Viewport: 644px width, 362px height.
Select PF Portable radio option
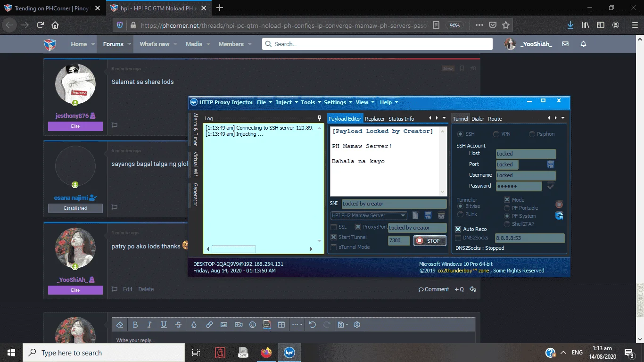[507, 208]
